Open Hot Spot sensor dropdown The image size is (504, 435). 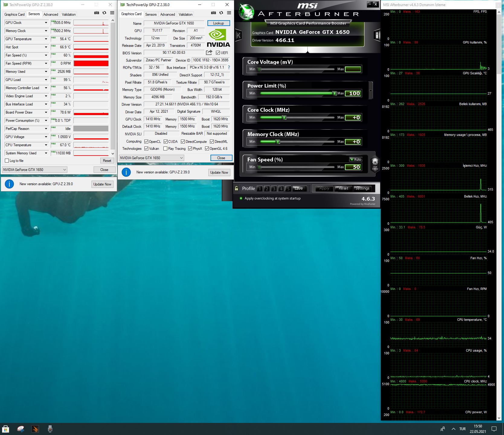click(46, 47)
